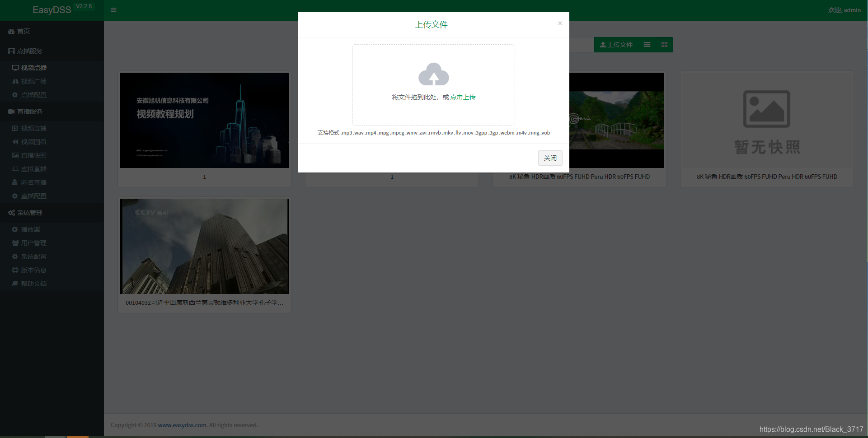The width and height of the screenshot is (868, 438).
Task: Click the gear icon beside 系统配置
Action: coord(15,256)
